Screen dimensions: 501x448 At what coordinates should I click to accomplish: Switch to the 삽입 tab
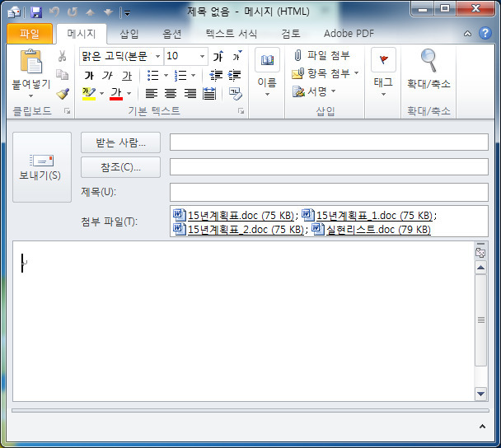129,34
